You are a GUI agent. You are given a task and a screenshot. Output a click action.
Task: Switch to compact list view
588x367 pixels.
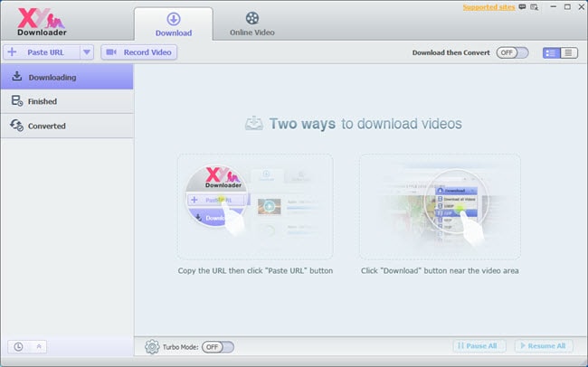pyautogui.click(x=568, y=52)
